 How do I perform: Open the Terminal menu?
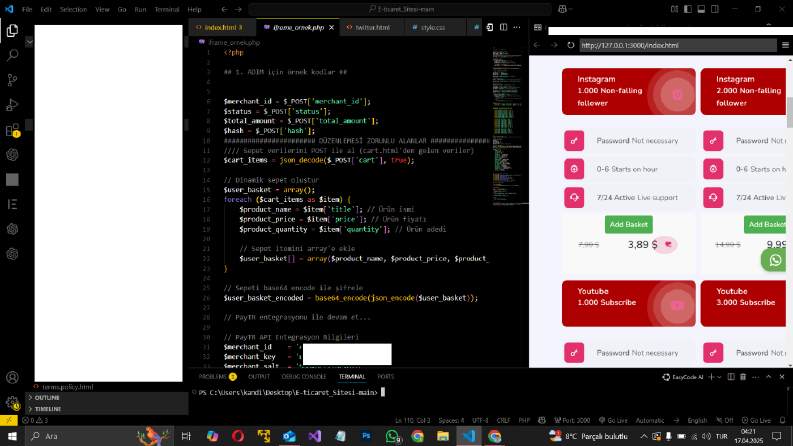click(167, 9)
